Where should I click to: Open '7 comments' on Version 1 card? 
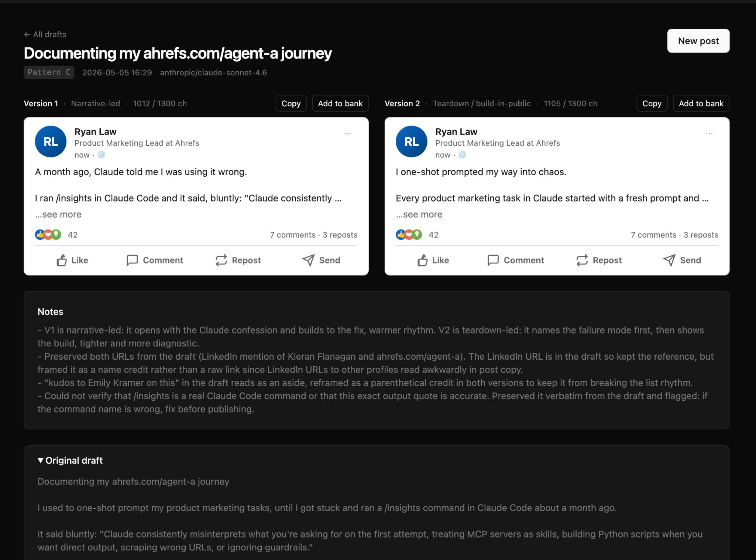[293, 235]
